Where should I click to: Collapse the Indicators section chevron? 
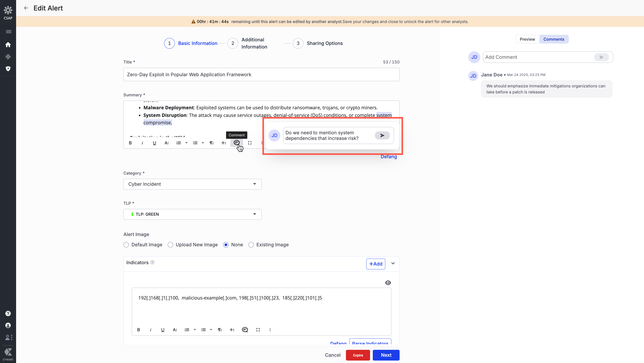coord(393,264)
